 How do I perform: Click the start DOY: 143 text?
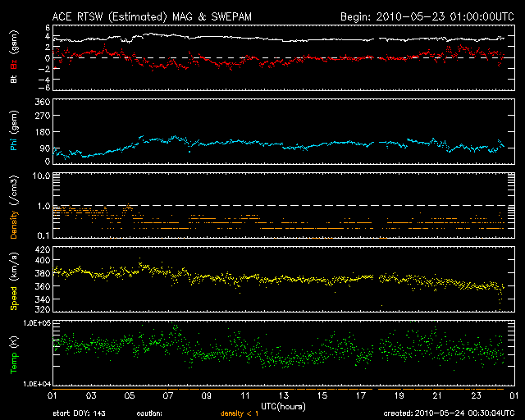point(80,414)
